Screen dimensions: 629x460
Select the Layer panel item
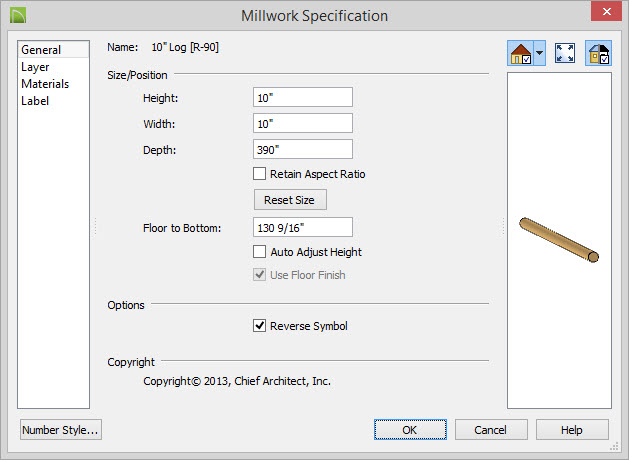click(x=35, y=67)
